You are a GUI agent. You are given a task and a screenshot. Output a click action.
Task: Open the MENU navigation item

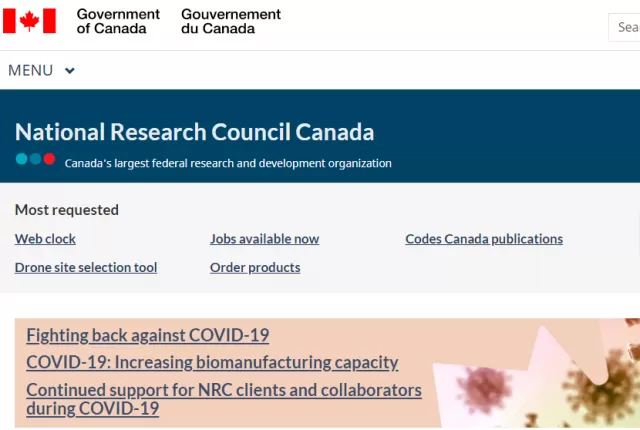pos(41,71)
